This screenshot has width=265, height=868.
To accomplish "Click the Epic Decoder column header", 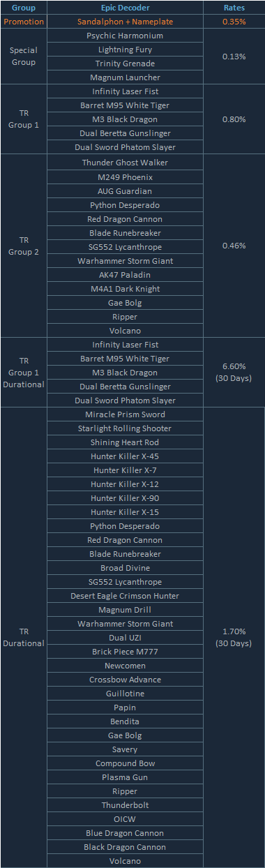I will click(125, 8).
